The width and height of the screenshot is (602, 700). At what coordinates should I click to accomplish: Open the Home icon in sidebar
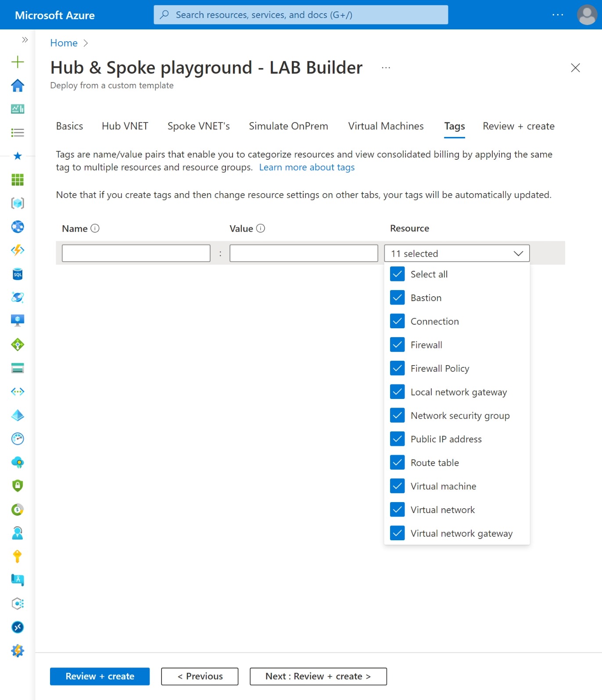tap(18, 86)
